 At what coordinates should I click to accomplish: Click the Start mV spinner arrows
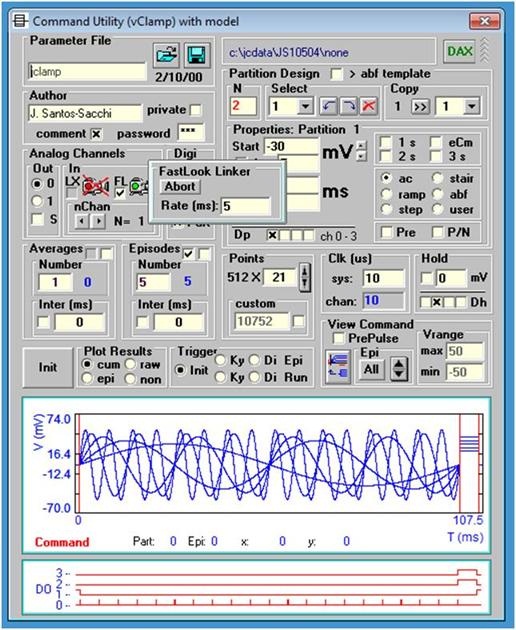click(x=361, y=151)
